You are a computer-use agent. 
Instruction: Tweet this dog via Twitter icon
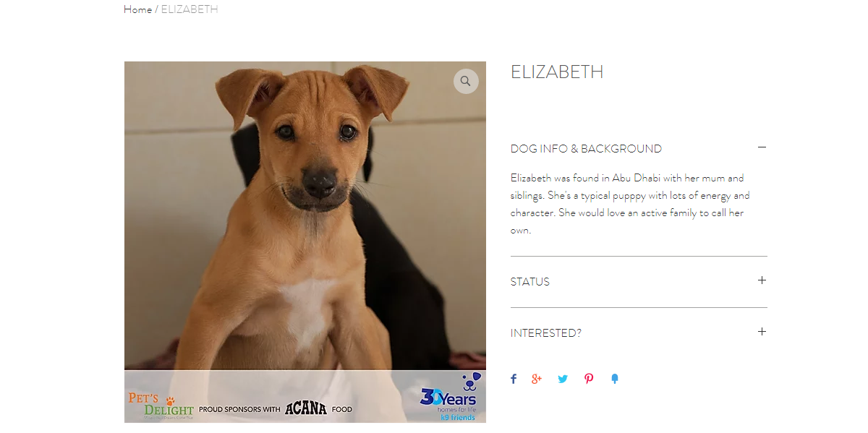point(563,379)
